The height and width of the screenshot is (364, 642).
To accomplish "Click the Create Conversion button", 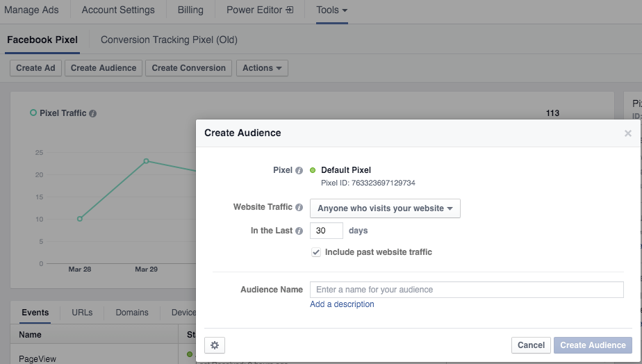I will click(189, 68).
